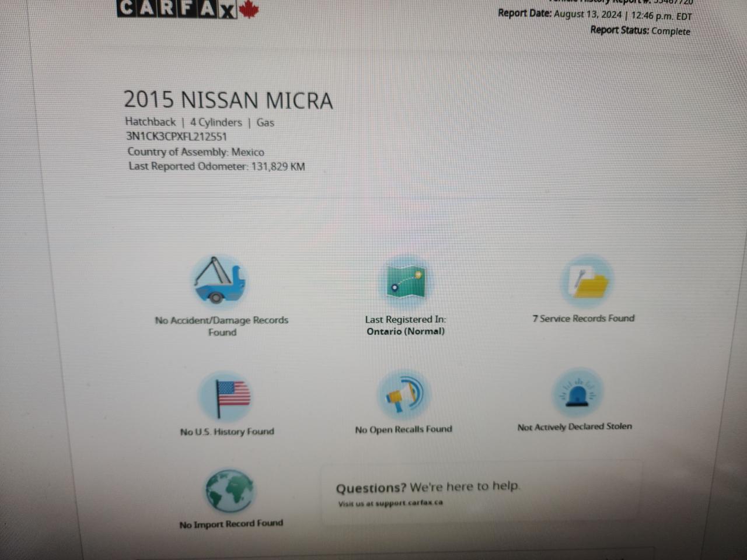747x560 pixels.
Task: Select VIN 3N1CK3CPXFL212551
Action: pos(176,137)
